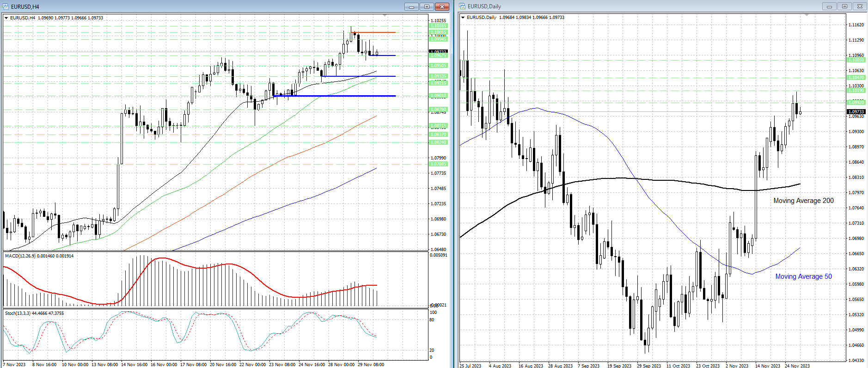Restore the EURUSD,H4 chart window size
868x368 pixels.
427,6
